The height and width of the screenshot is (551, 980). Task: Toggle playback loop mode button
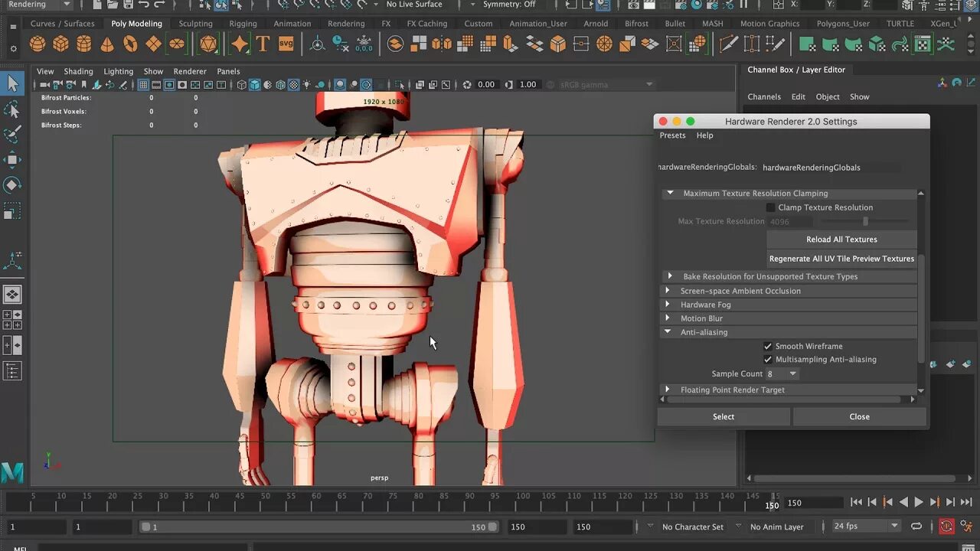point(916,527)
